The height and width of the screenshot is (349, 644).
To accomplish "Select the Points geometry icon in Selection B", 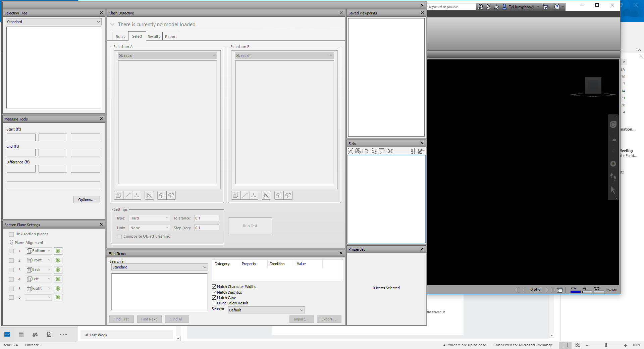I will click(254, 195).
